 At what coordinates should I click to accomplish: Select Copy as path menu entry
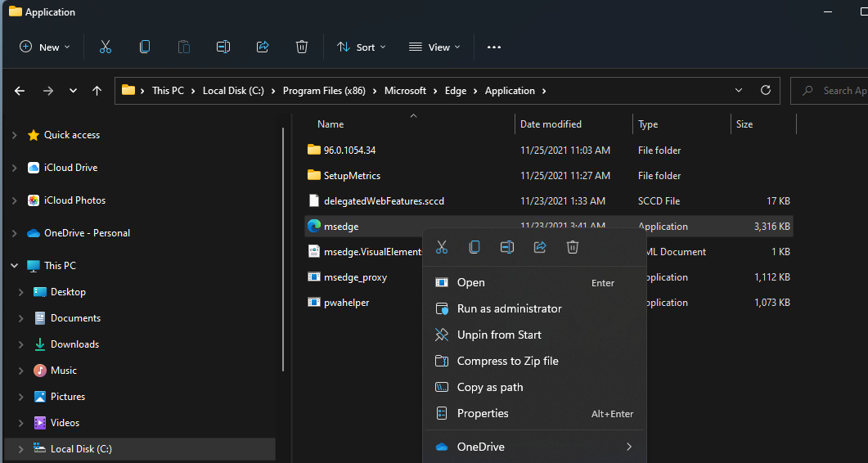pyautogui.click(x=489, y=387)
